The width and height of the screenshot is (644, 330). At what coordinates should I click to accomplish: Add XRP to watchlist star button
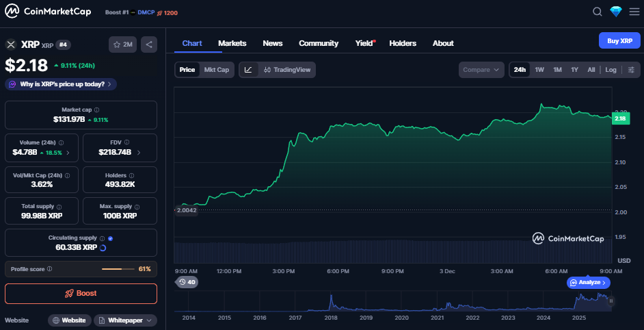123,45
